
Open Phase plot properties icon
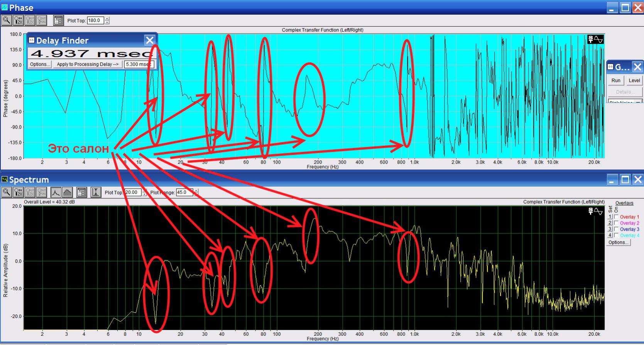pyautogui.click(x=58, y=20)
